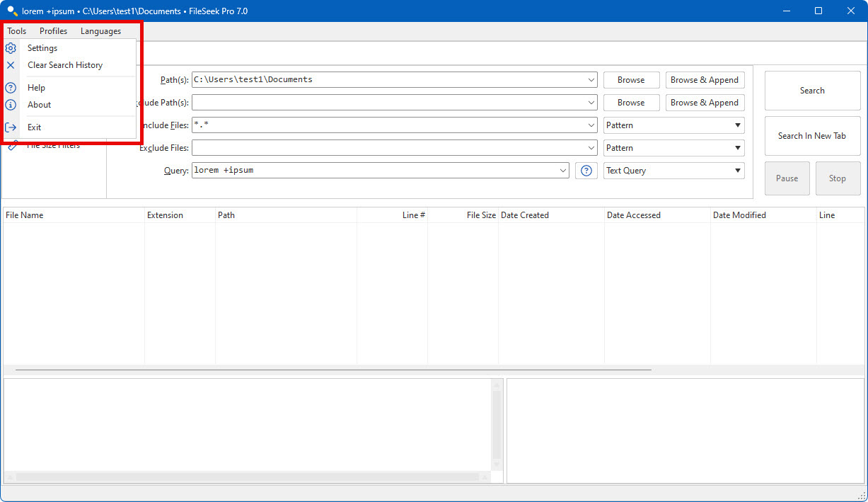868x502 pixels.
Task: Expand the Exclude Path(s) dropdown arrow
Action: coord(591,103)
